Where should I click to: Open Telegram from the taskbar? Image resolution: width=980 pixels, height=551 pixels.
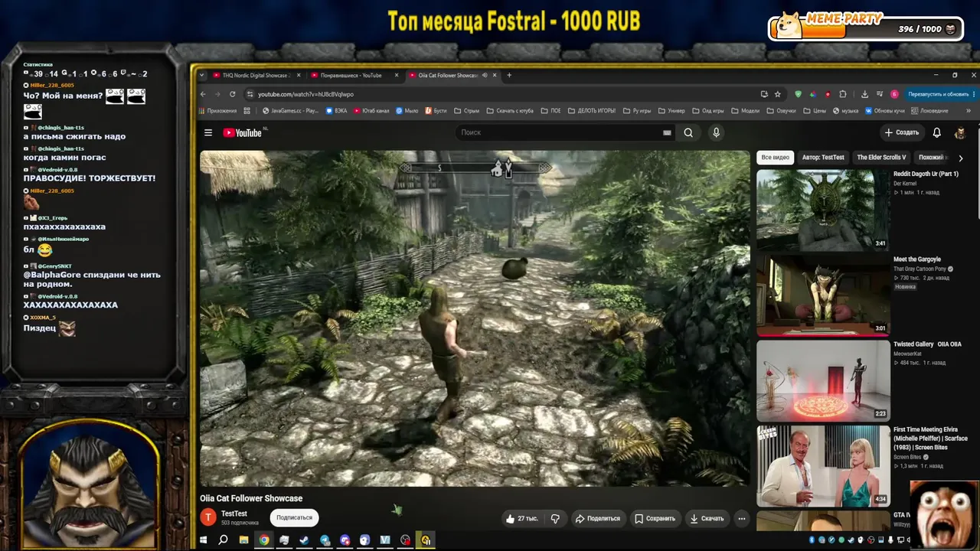[325, 540]
